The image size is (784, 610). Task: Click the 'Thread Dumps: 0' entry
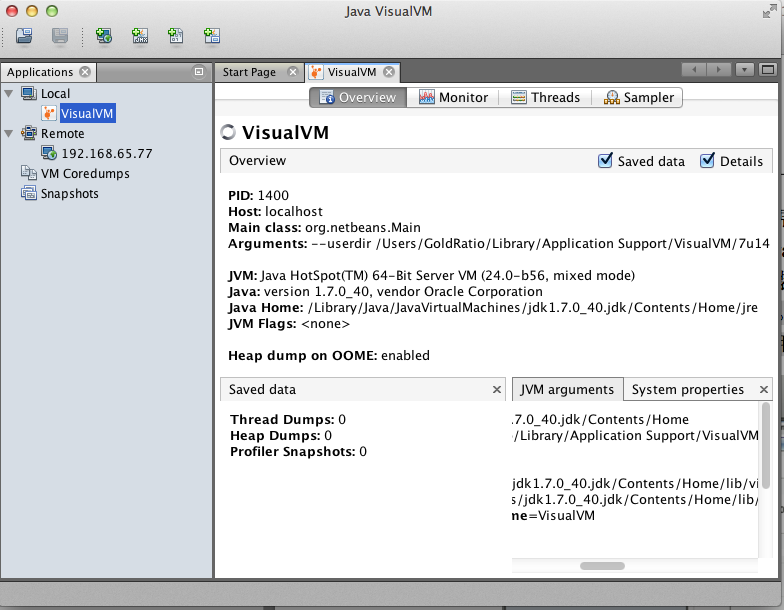(288, 420)
